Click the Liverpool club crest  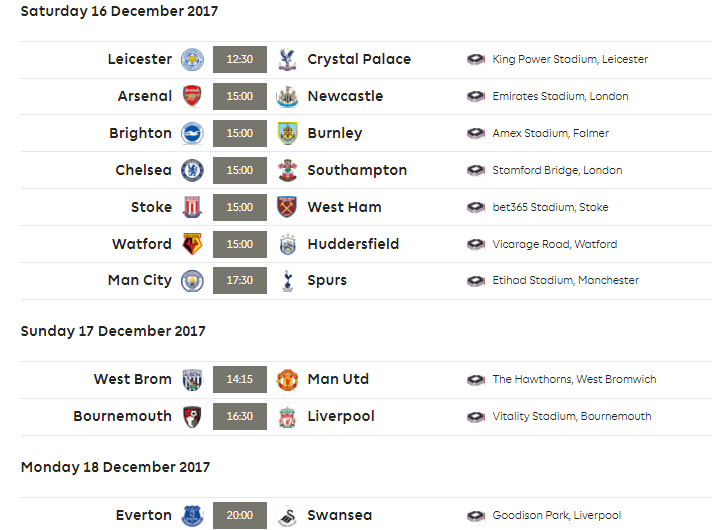(287, 417)
